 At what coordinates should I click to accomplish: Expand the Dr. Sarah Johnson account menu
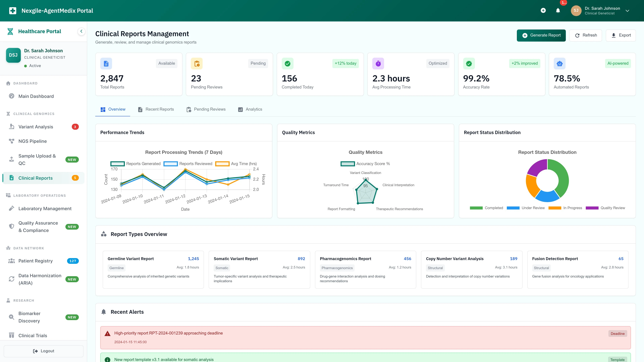(x=627, y=11)
